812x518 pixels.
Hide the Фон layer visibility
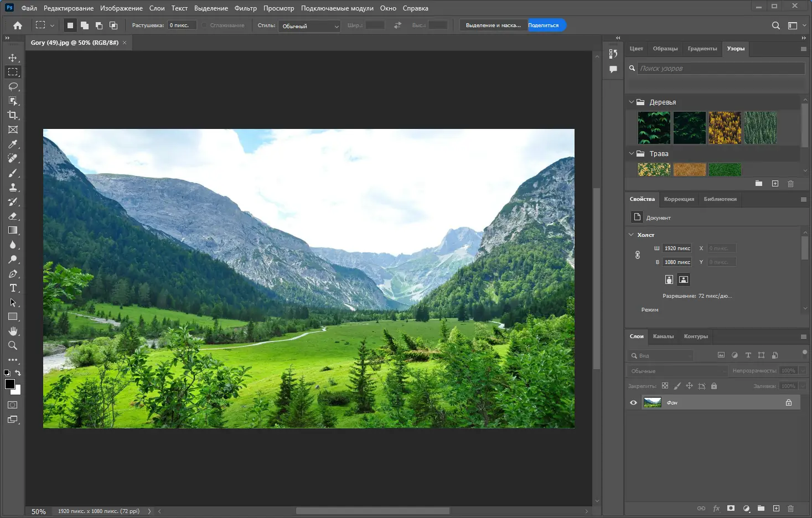point(633,402)
